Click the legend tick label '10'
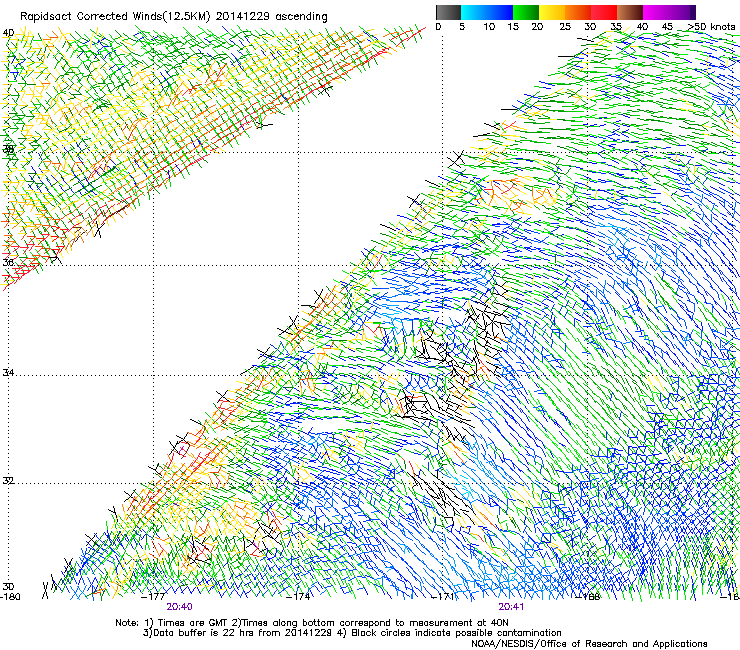This screenshot has height=650, width=740. (489, 26)
